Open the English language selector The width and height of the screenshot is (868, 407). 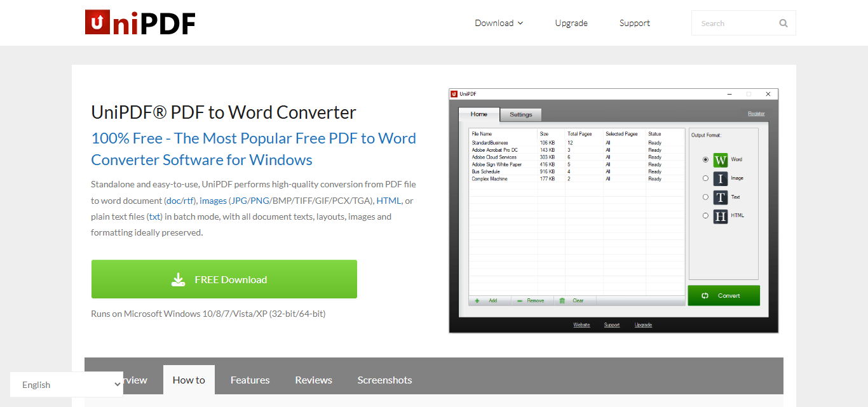pos(67,385)
